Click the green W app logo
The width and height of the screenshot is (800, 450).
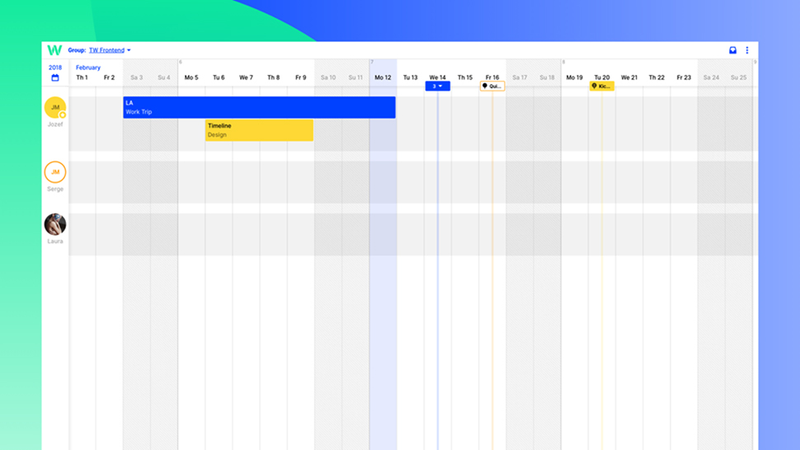[55, 50]
